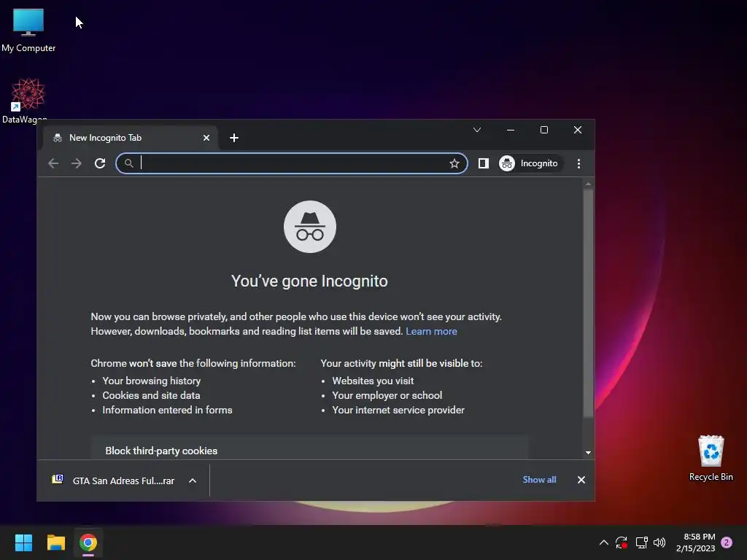Click the page scrollbar up arrow
Screen dimensions: 747x560
[x=589, y=183]
